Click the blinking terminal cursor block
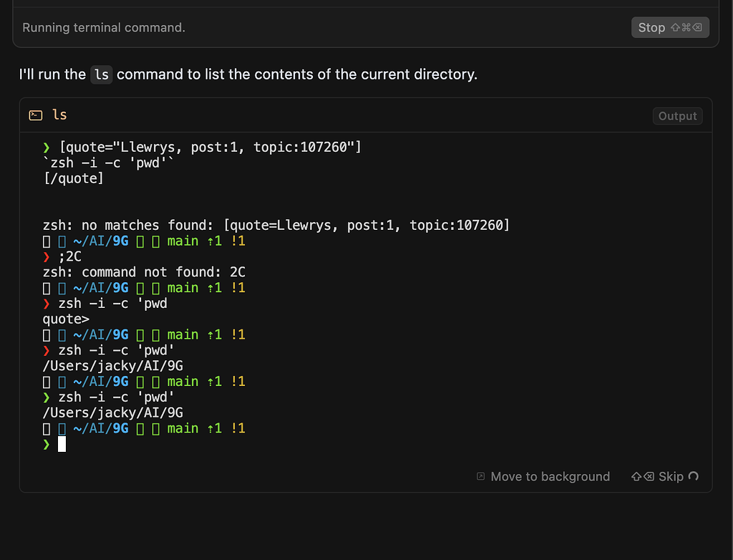The height and width of the screenshot is (560, 733). (62, 444)
